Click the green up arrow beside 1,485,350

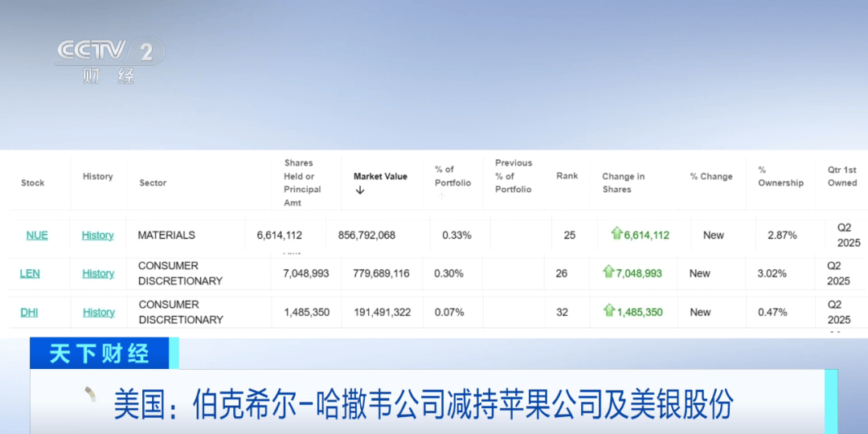(609, 310)
